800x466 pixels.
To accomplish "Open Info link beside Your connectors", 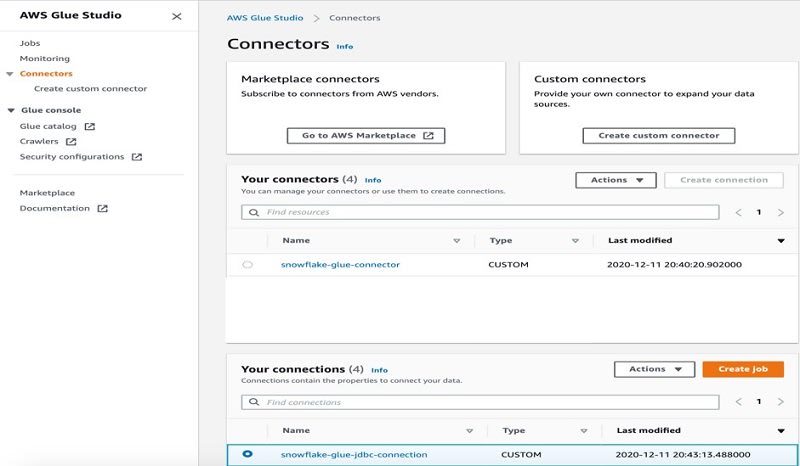I will click(373, 180).
